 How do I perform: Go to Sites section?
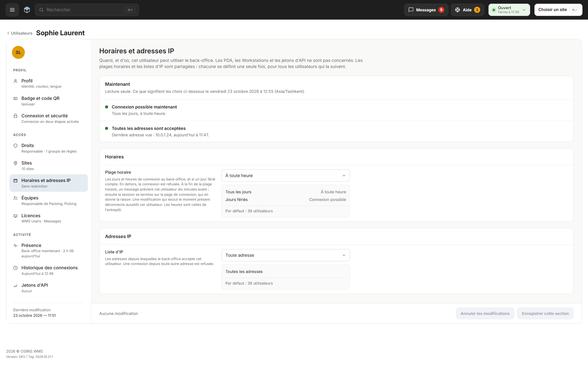[49, 166]
